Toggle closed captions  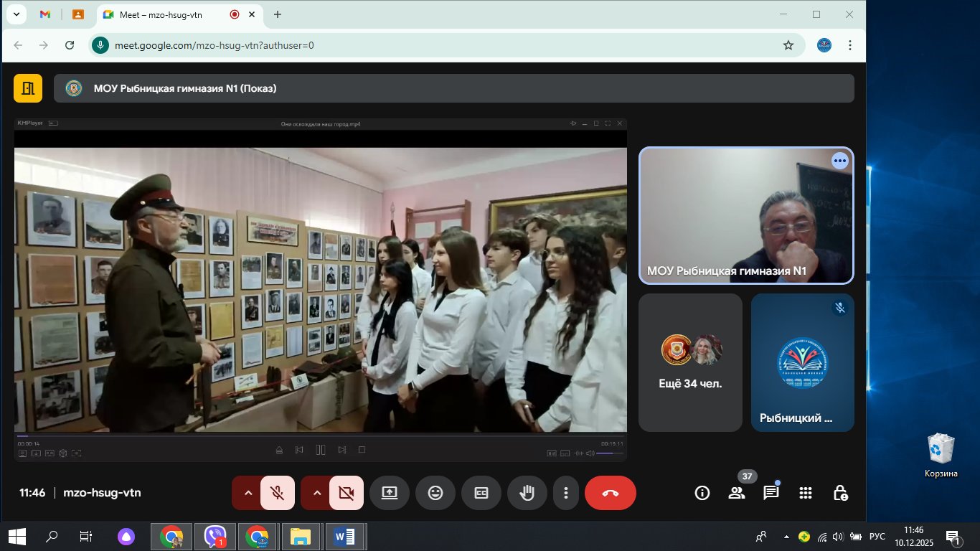(x=481, y=493)
